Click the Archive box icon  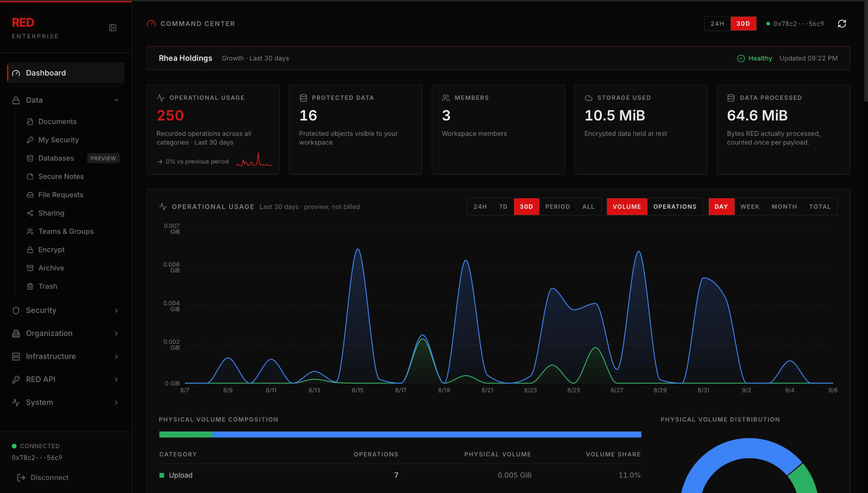[30, 268]
